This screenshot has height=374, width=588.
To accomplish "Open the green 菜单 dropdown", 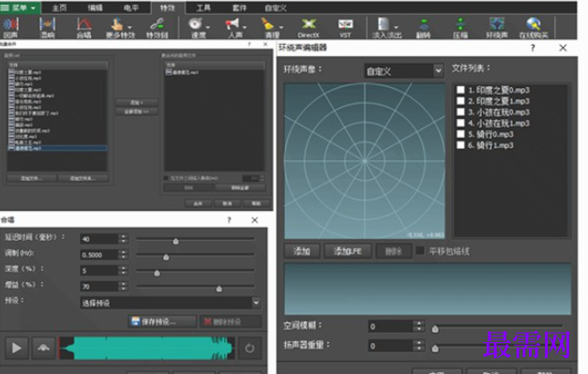I will coord(20,7).
